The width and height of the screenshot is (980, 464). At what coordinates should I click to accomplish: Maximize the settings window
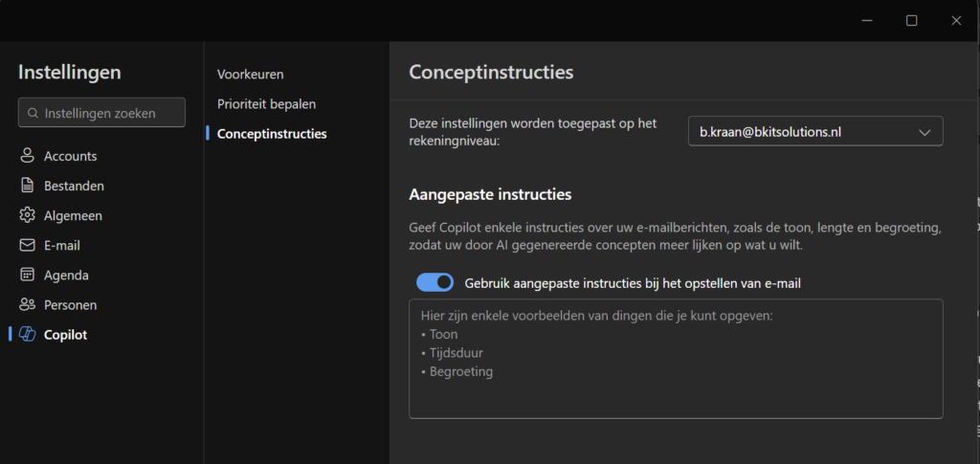(911, 21)
